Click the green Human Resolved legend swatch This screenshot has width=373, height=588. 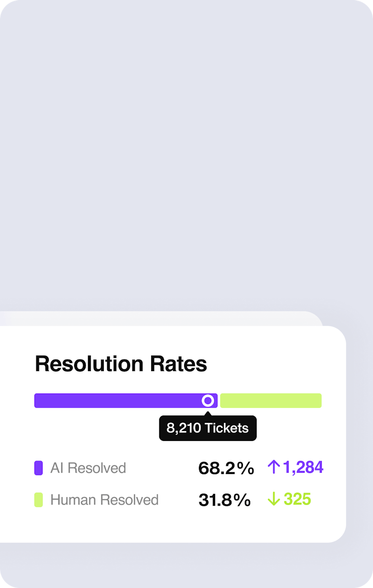pos(39,500)
